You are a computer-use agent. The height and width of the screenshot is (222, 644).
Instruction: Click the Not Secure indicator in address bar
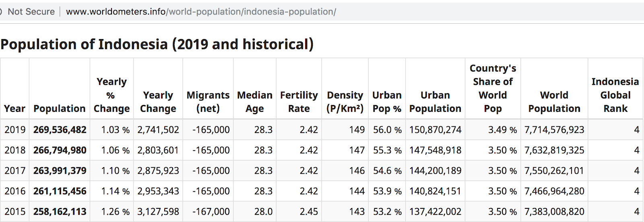pyautogui.click(x=31, y=12)
